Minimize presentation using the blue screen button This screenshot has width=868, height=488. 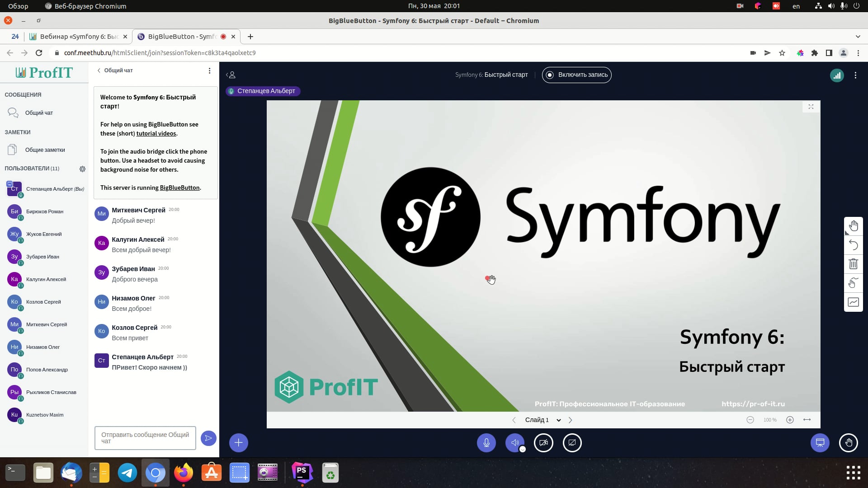coord(820,443)
